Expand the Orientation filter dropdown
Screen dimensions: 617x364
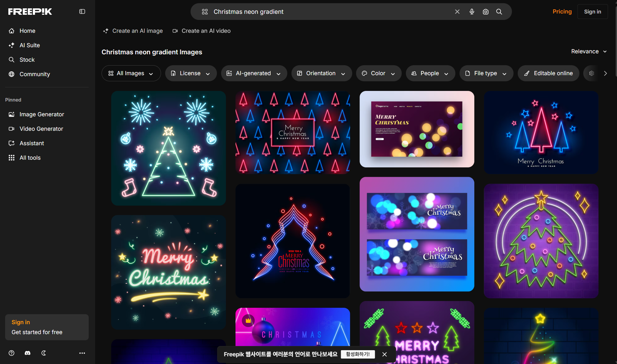[x=321, y=73]
